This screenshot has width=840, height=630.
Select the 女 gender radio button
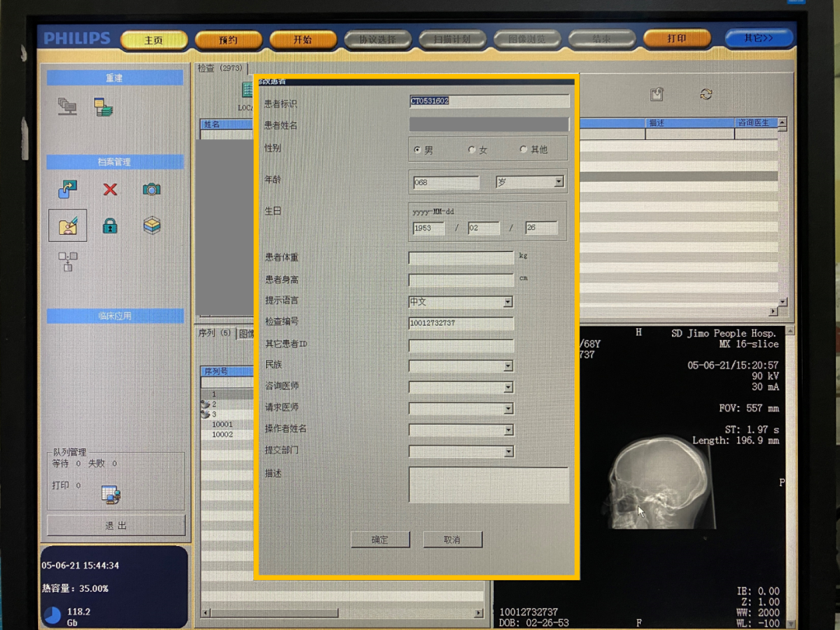coord(471,149)
